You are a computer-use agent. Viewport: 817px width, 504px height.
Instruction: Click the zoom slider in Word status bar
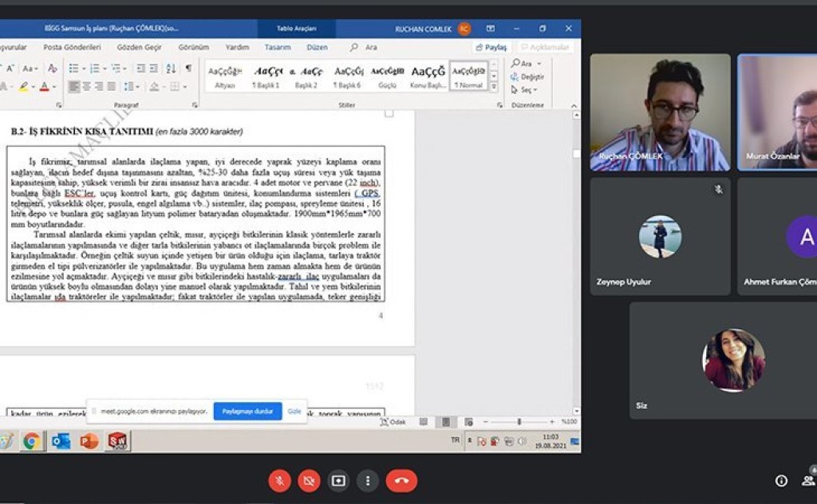pos(519,422)
